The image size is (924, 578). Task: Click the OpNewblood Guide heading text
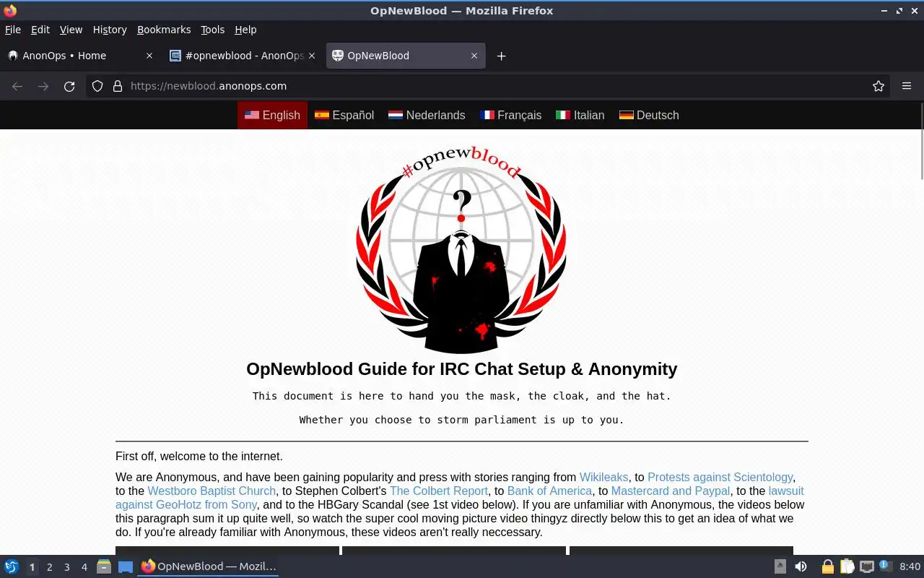[x=461, y=369]
